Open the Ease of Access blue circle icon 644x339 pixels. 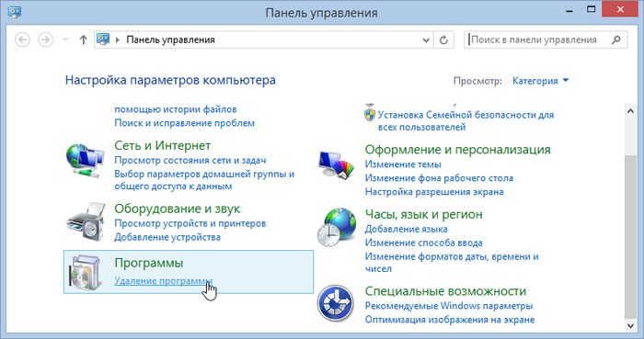336,303
